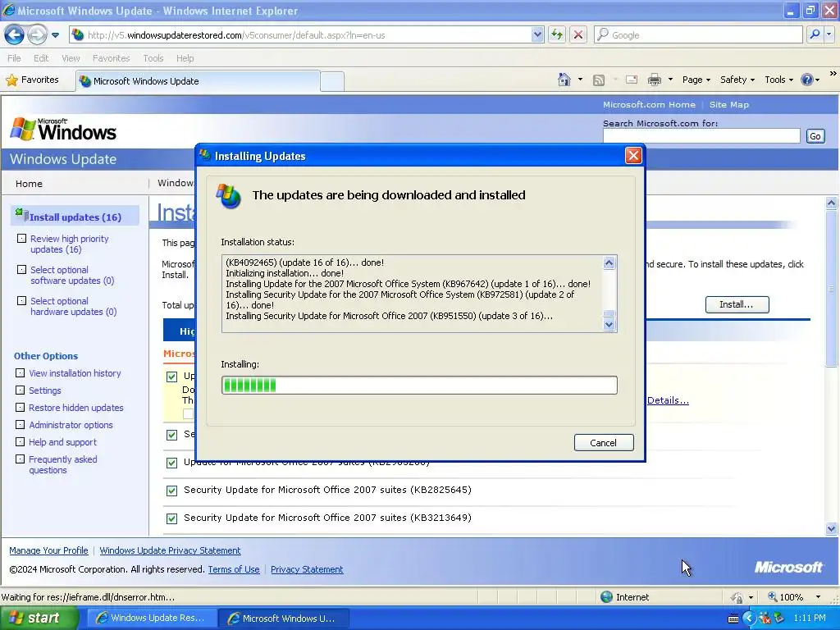Open the Microsoft.com Home link

pyautogui.click(x=649, y=105)
